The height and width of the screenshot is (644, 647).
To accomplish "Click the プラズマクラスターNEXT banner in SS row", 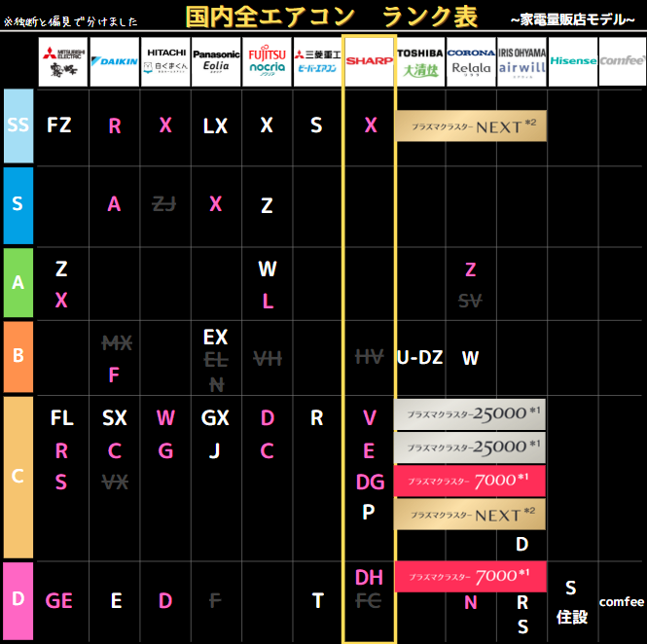I will 472,125.
